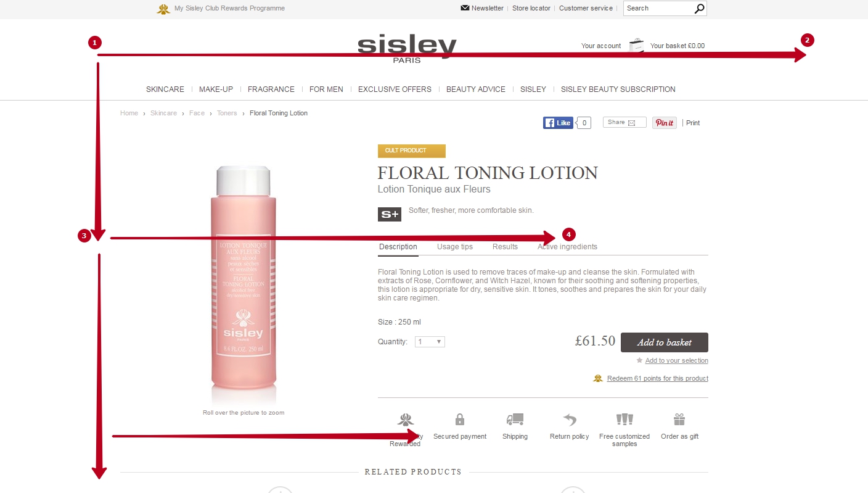868x493 pixels.
Task: Click Add to your selection link
Action: click(676, 360)
